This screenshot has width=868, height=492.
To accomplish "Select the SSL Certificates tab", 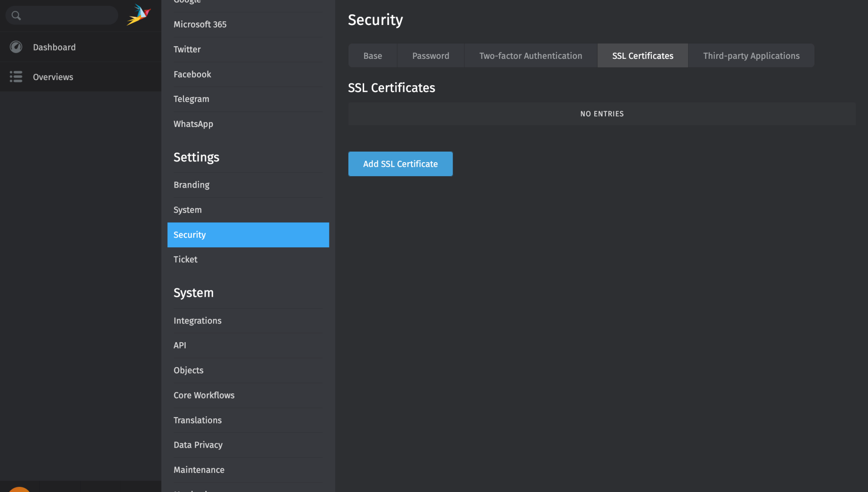I will coord(642,55).
